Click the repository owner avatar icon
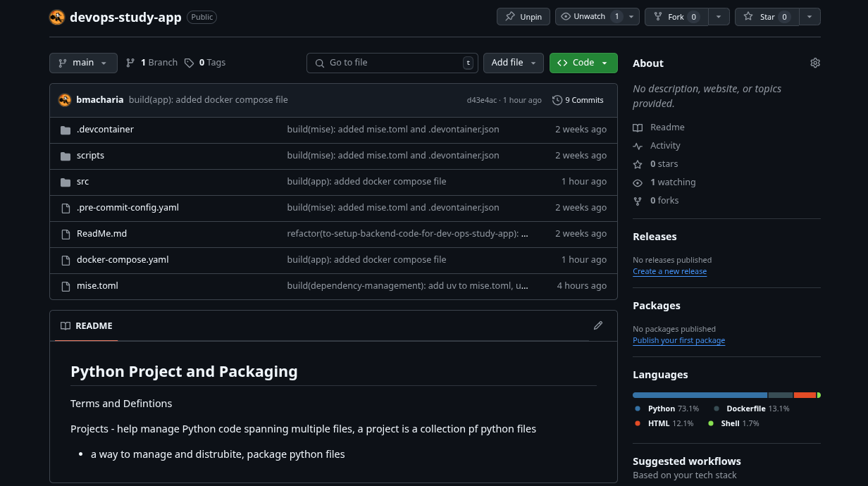This screenshot has height=486, width=868. [x=57, y=17]
